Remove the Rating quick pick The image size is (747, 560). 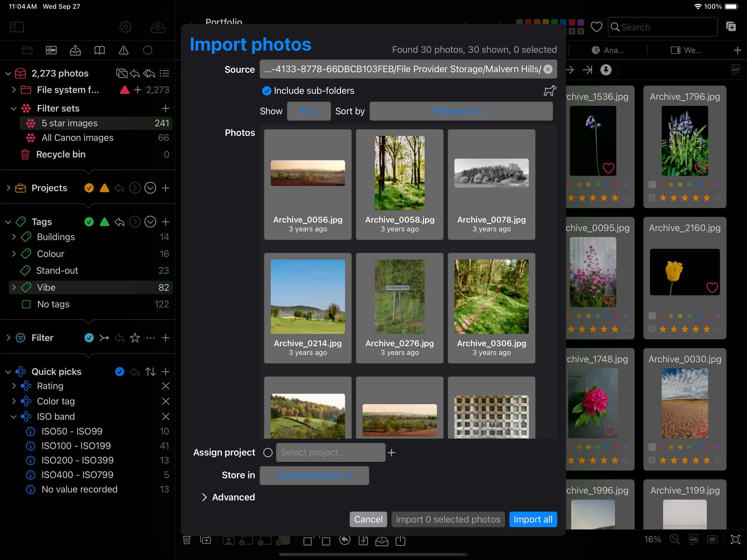[x=165, y=386]
